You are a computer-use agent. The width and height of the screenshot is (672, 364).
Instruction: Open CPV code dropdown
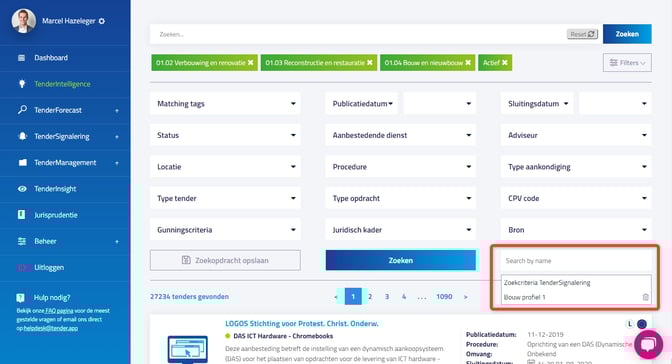click(x=576, y=198)
